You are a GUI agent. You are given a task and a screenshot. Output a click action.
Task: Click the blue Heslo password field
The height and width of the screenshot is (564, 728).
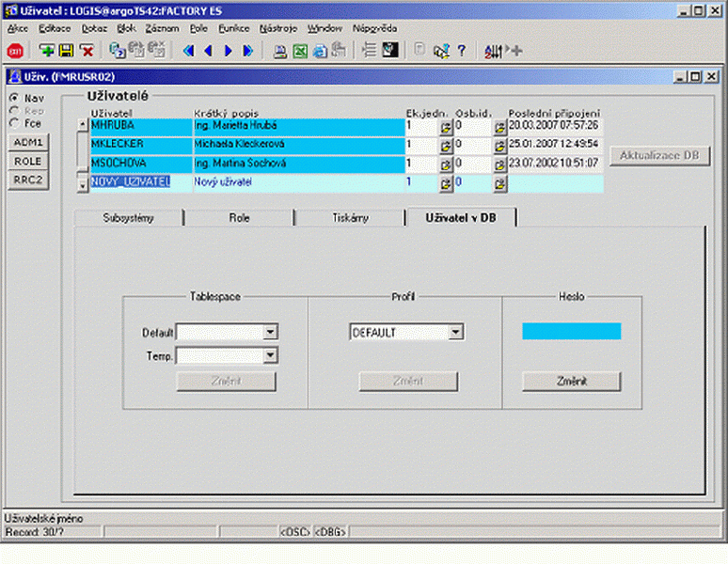pyautogui.click(x=572, y=331)
